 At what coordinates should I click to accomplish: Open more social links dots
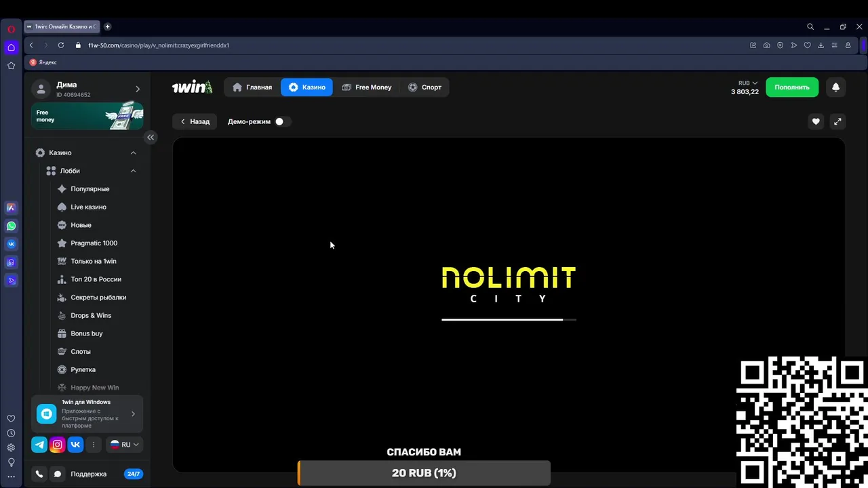(x=94, y=445)
